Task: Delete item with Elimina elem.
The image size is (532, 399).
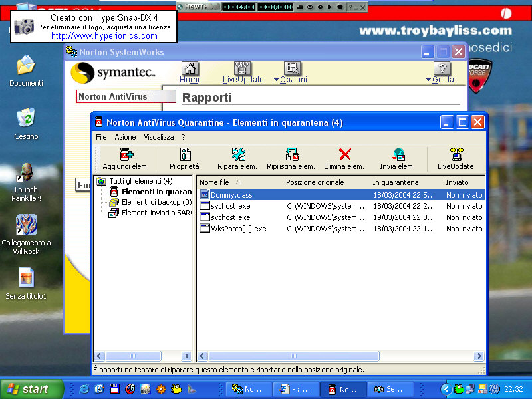Action: tap(344, 158)
